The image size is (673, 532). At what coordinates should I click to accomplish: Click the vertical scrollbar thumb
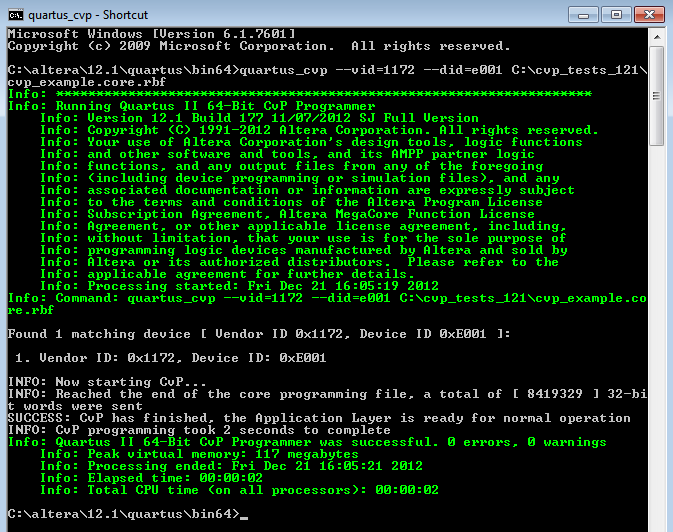[x=657, y=96]
